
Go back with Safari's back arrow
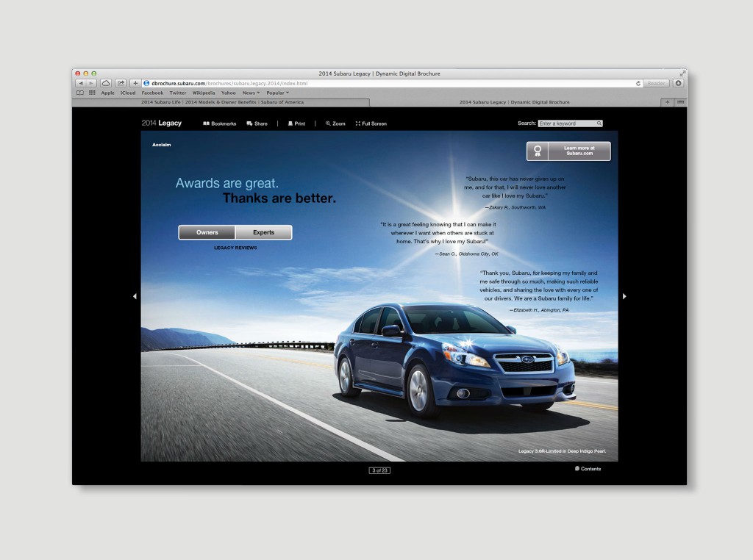(81, 84)
